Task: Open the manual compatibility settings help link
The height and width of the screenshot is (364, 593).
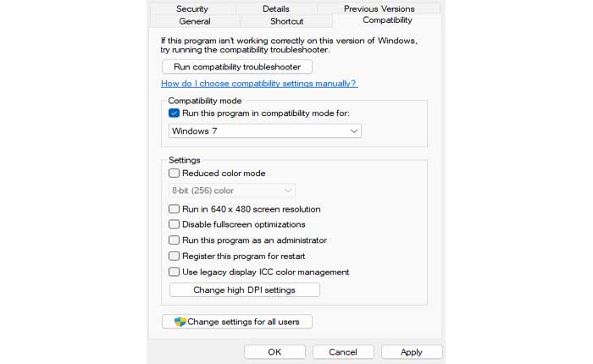Action: tap(258, 84)
